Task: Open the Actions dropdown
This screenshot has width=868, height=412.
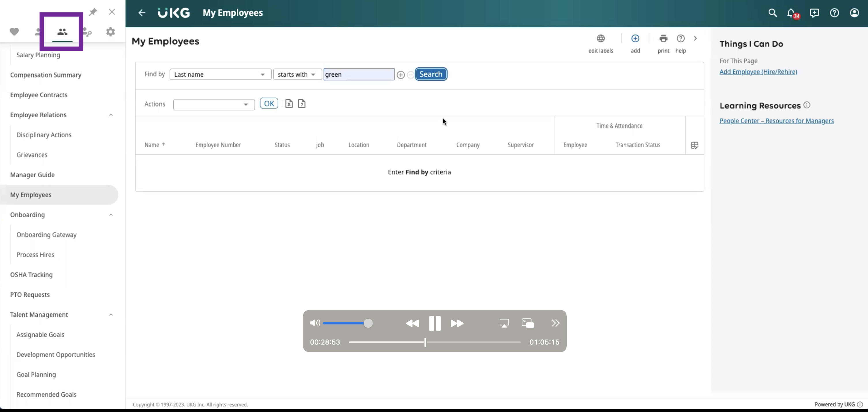Action: 214,104
